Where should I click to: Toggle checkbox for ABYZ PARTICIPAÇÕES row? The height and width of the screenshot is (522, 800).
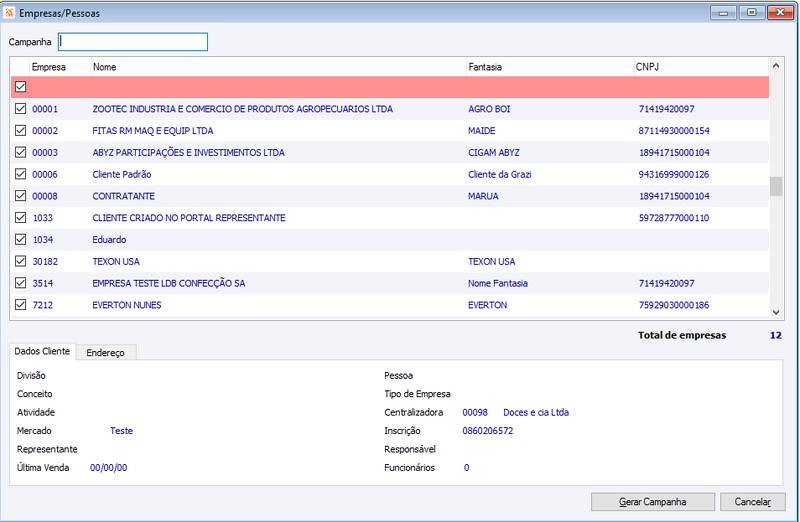(x=20, y=152)
